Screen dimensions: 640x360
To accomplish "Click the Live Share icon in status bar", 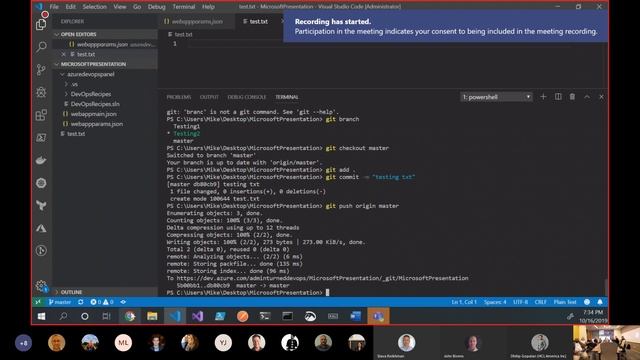I will [x=123, y=302].
